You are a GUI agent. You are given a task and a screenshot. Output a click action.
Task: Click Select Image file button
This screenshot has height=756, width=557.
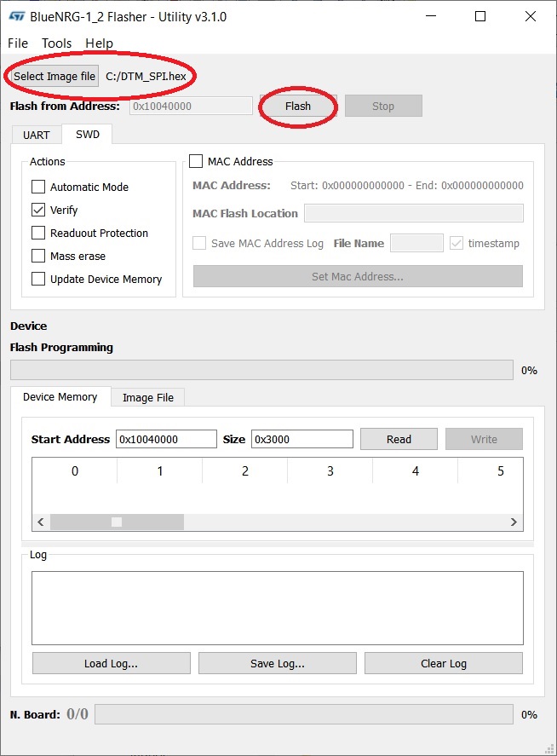click(54, 76)
